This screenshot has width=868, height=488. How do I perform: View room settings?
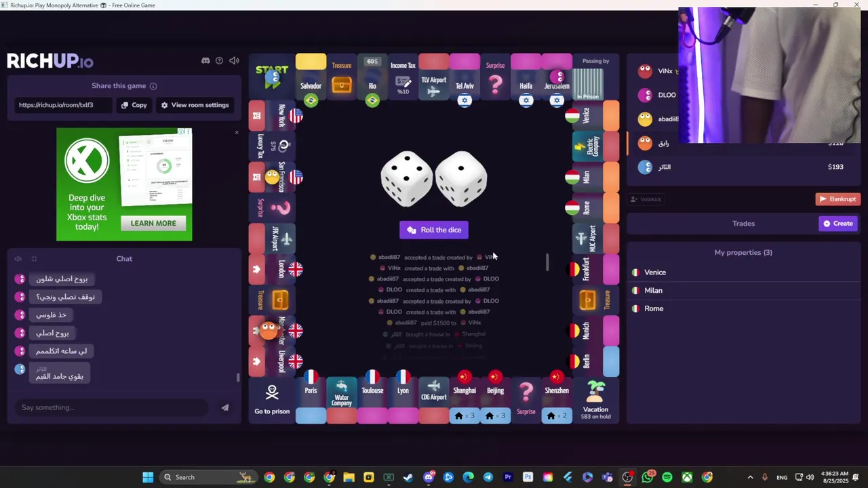pyautogui.click(x=195, y=105)
